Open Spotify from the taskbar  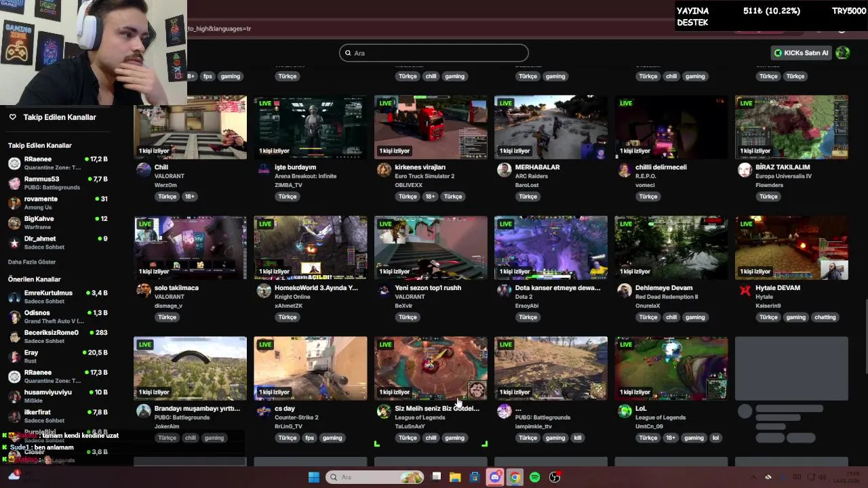(534, 477)
